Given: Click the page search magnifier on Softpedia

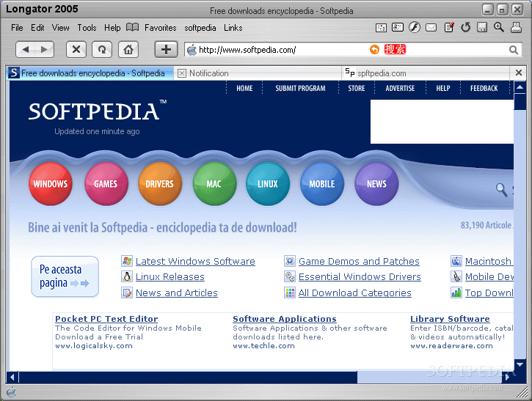Looking at the screenshot, I should point(501,189).
